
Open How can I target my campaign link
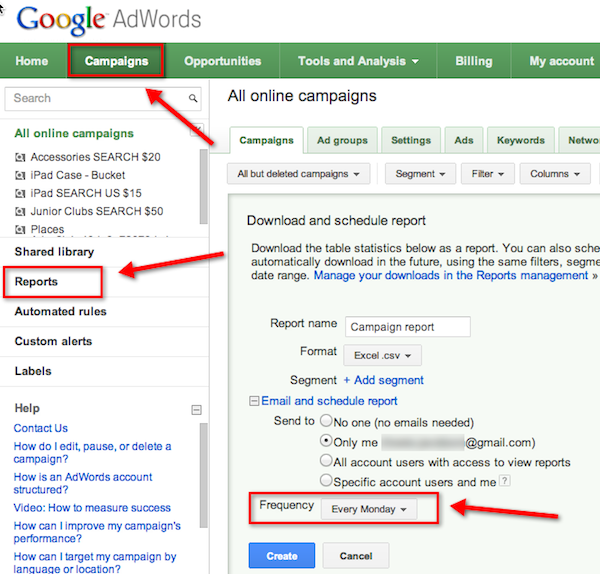(x=95, y=563)
